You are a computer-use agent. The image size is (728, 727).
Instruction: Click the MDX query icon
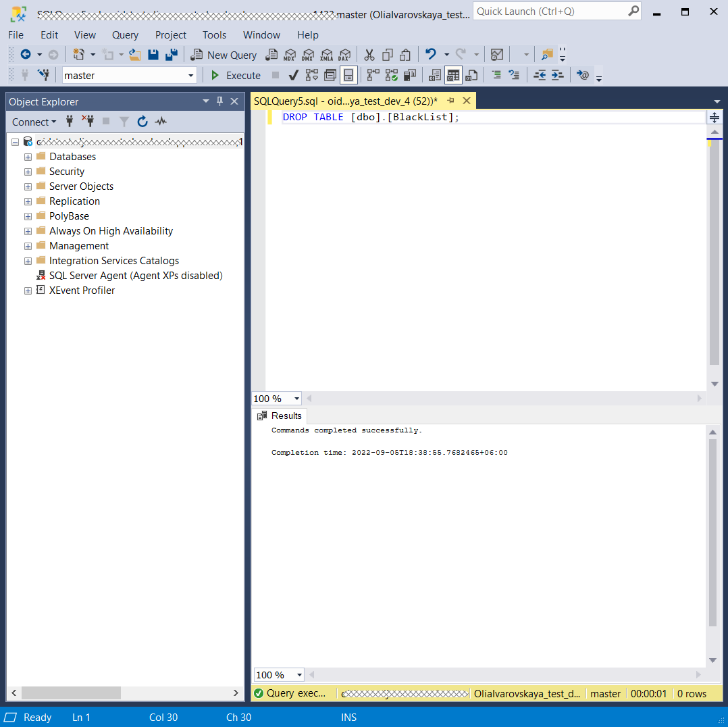[290, 55]
